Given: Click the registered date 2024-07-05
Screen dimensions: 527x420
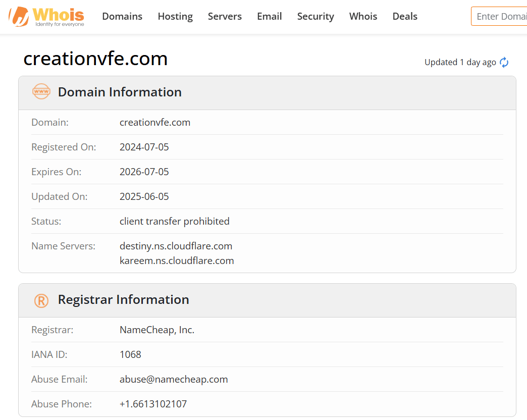Looking at the screenshot, I should [144, 147].
